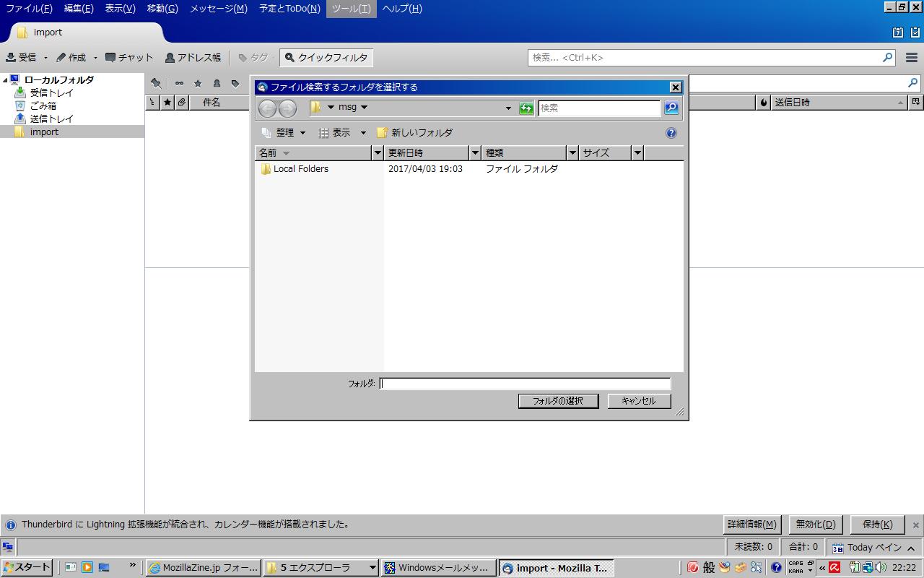The height and width of the screenshot is (578, 924).
Task: Open the help icon in the folder dialog
Action: (x=671, y=133)
